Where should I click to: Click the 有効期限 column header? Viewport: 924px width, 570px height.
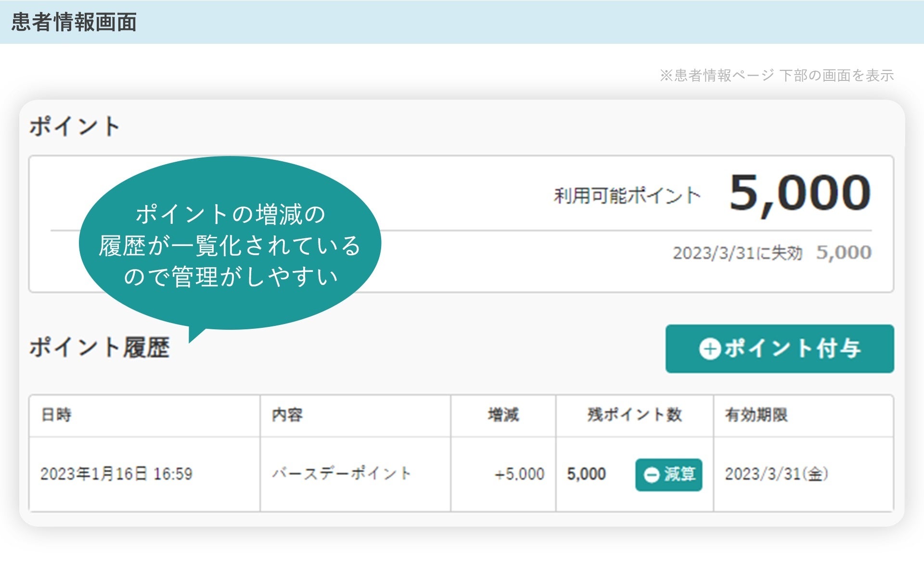[x=756, y=415]
